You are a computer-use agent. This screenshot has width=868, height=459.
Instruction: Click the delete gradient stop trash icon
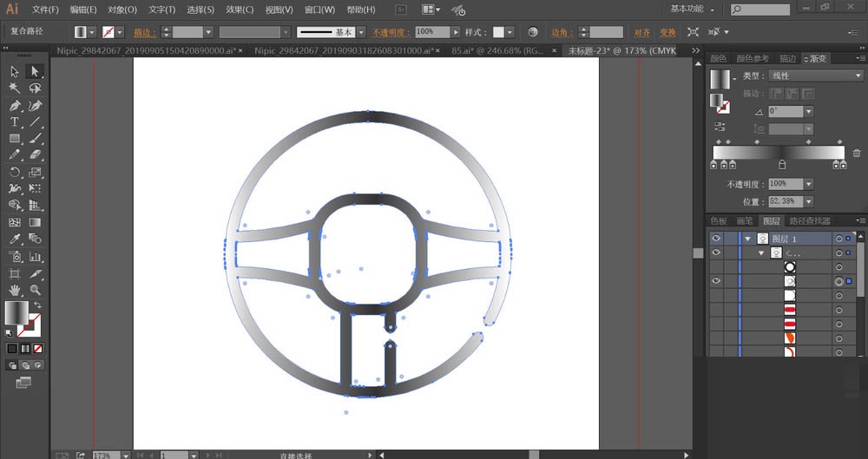pyautogui.click(x=857, y=153)
